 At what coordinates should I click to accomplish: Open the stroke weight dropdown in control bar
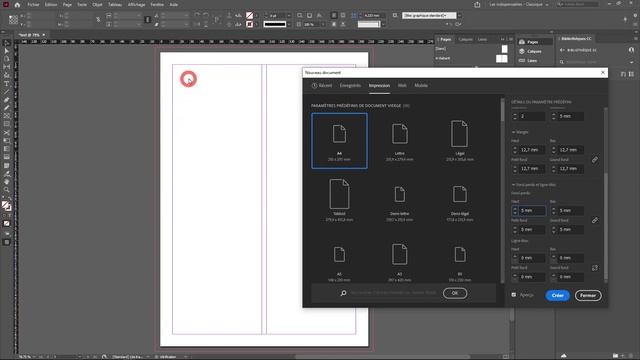[x=289, y=16]
